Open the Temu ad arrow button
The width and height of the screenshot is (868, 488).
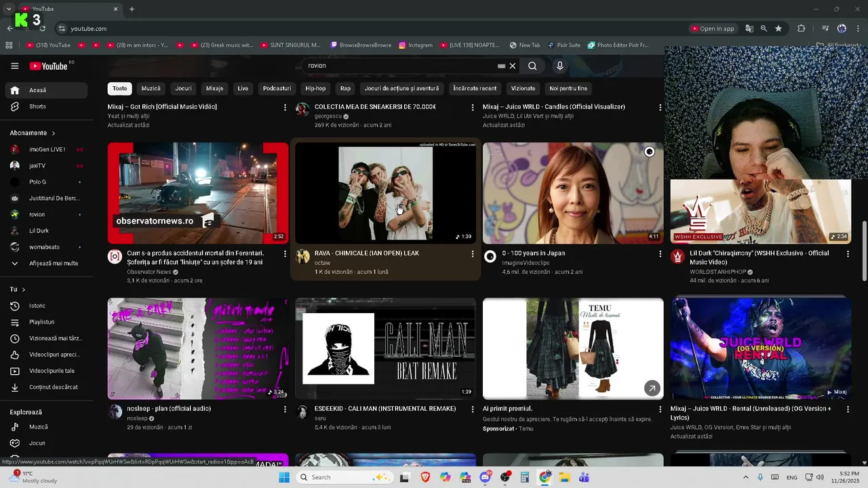[x=652, y=388]
